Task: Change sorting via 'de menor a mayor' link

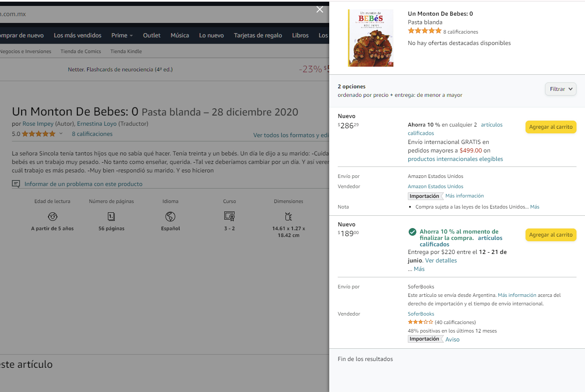Action: 439,95
